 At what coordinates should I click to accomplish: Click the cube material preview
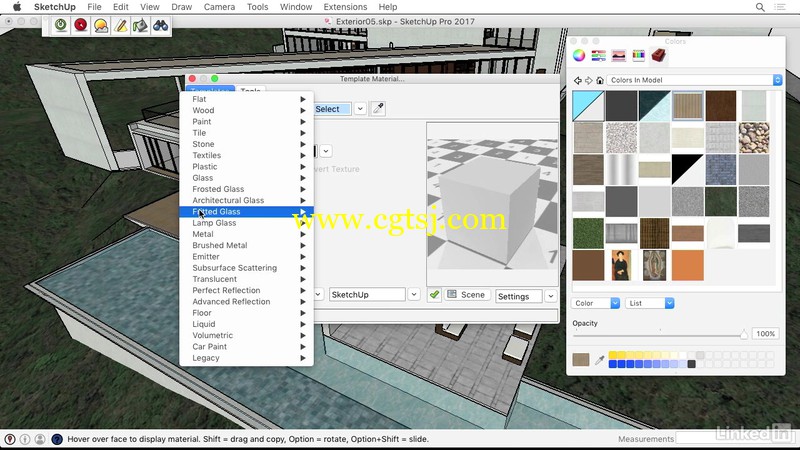pos(492,204)
